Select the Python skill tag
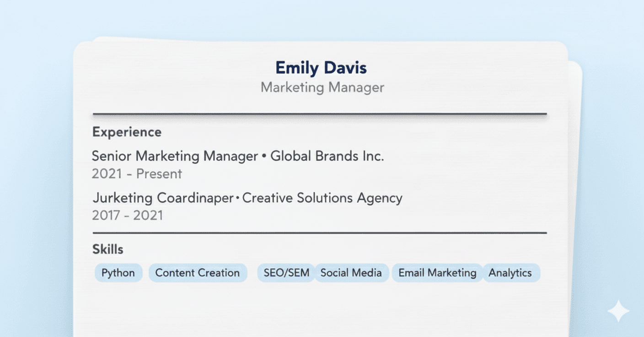 pos(118,273)
